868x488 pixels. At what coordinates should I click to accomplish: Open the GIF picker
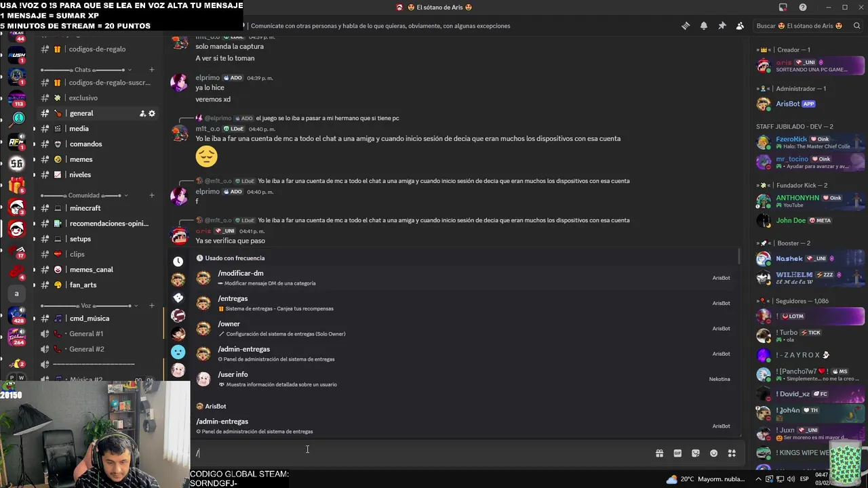(x=677, y=453)
